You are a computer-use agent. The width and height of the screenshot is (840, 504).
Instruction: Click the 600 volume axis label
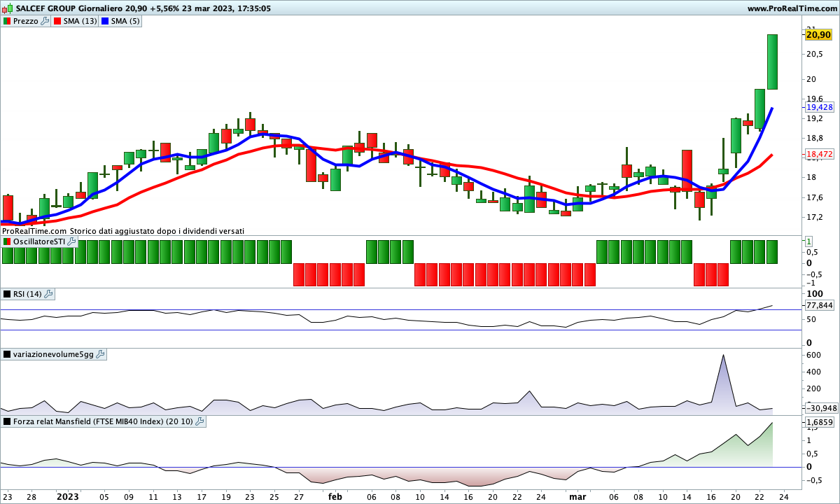click(x=813, y=355)
